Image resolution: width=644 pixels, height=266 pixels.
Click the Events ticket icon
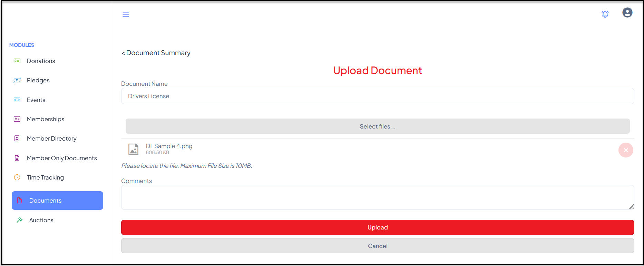pos(17,100)
